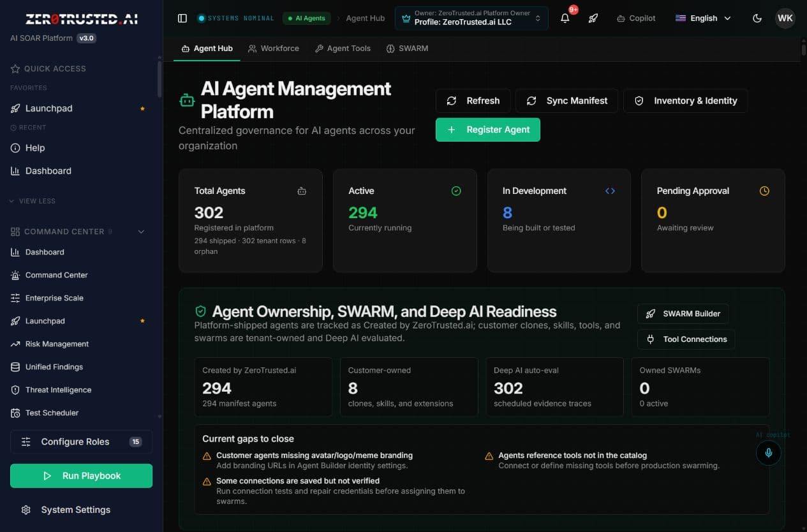Click the Refresh button
807x532 pixels.
pos(473,101)
